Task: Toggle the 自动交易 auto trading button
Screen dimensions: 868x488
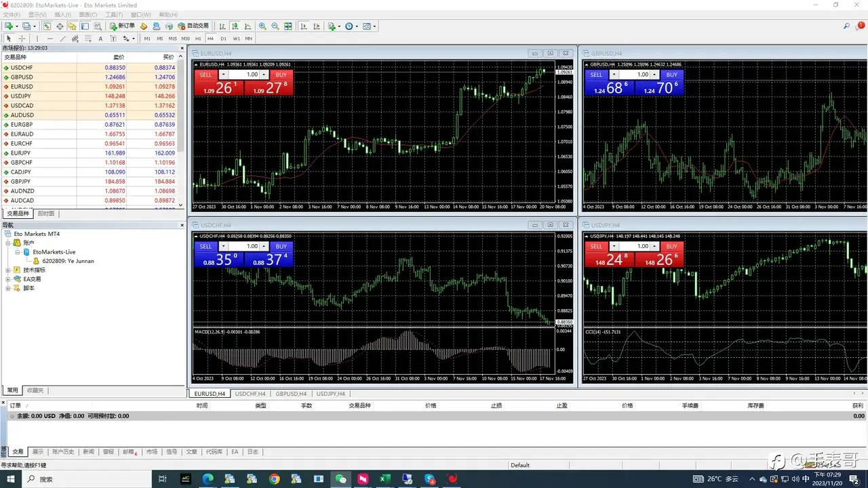Action: coord(193,26)
